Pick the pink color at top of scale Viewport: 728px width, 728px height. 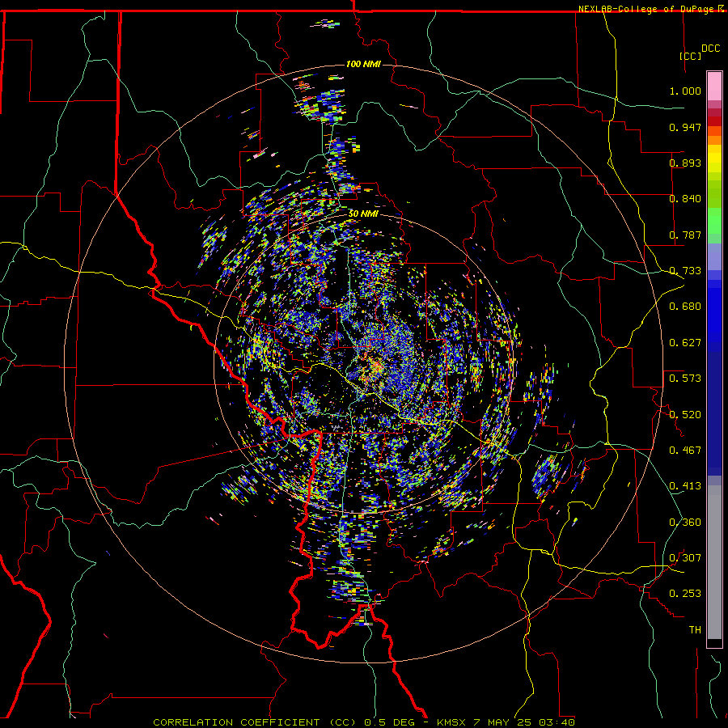pyautogui.click(x=714, y=87)
